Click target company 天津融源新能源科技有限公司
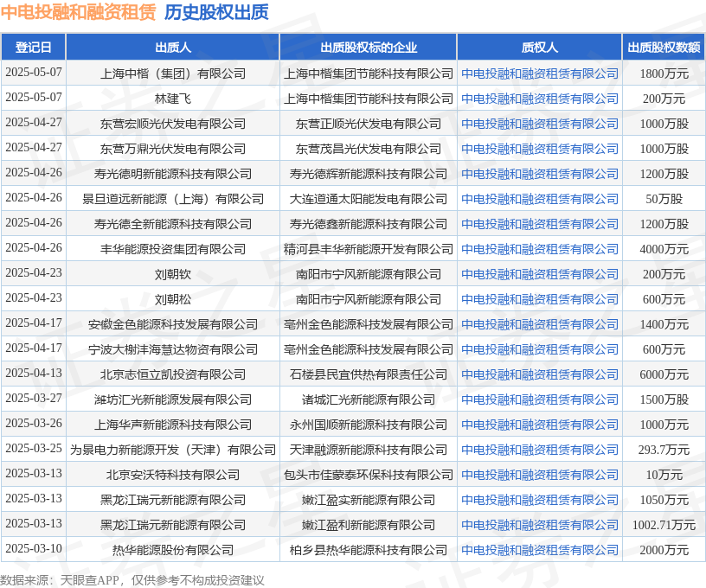The width and height of the screenshot is (706, 588). 369,450
